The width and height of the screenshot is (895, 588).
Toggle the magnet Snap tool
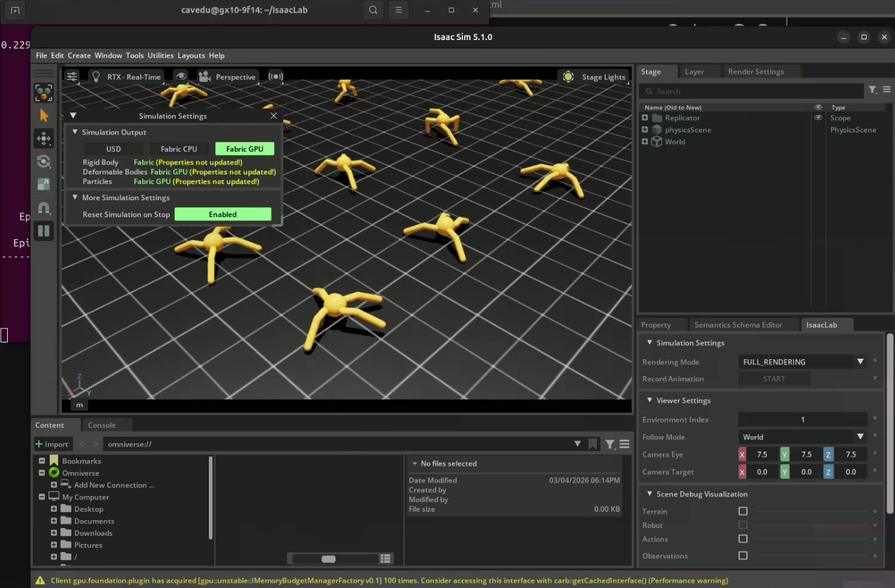click(44, 208)
